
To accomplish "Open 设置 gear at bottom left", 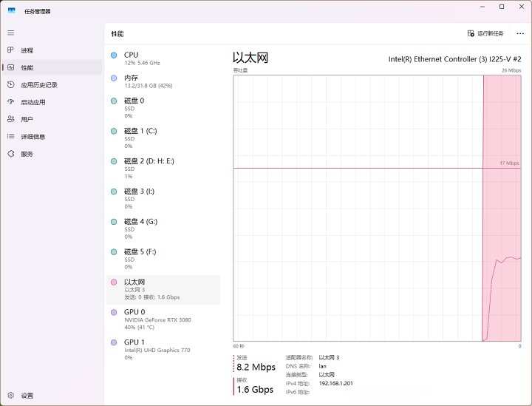I will point(10,396).
